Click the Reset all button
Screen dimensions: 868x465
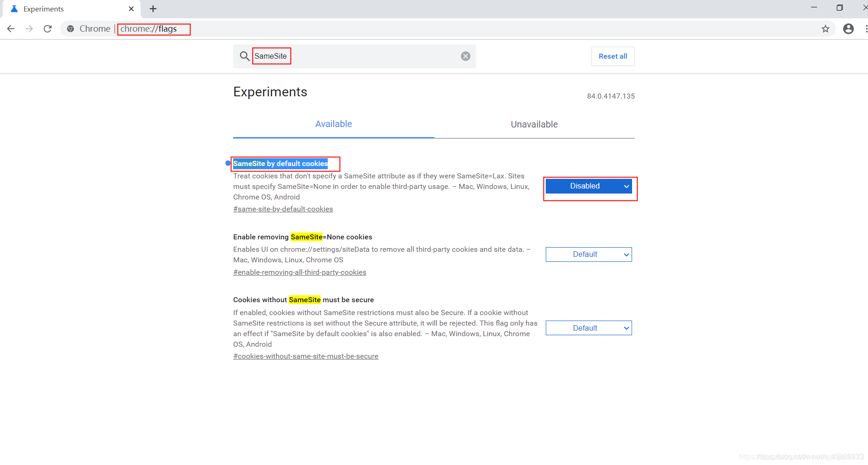(x=613, y=56)
